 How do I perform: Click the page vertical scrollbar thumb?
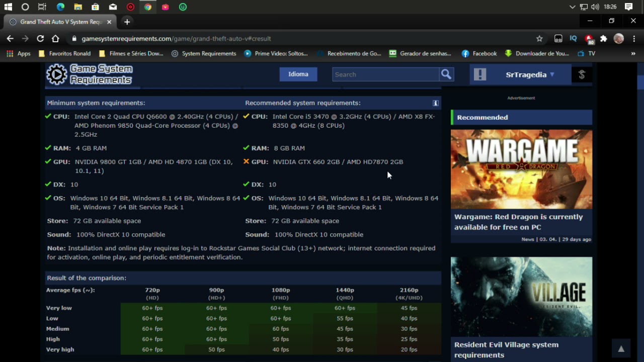(x=640, y=82)
